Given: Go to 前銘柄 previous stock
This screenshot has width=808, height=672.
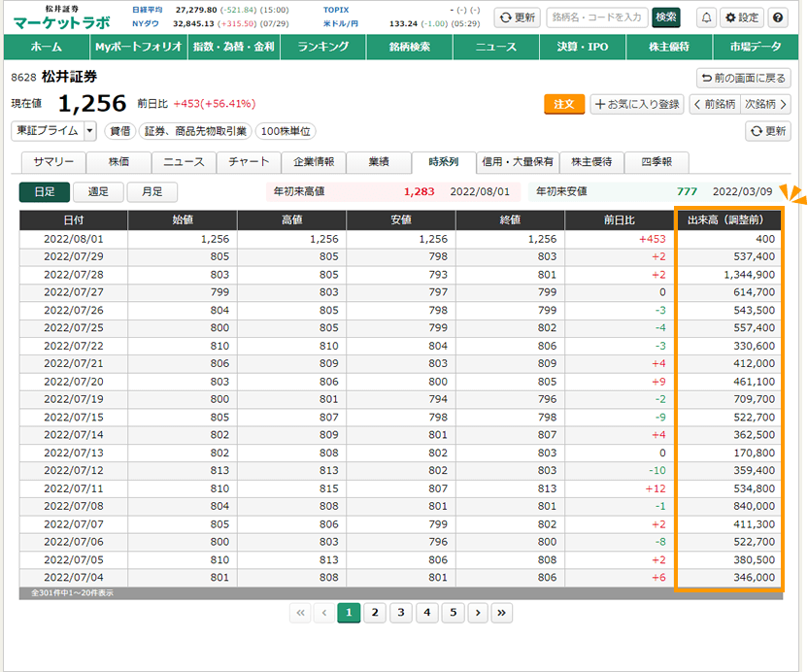Looking at the screenshot, I should pyautogui.click(x=715, y=104).
